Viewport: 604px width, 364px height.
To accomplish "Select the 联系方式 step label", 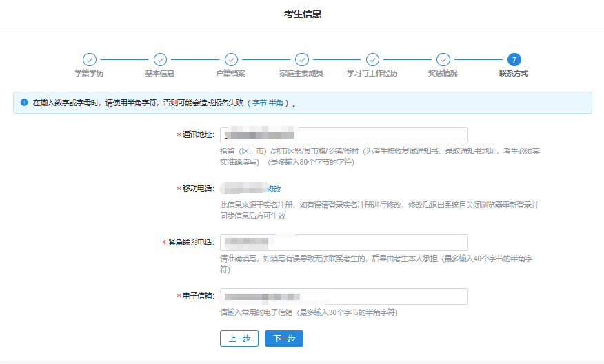I will click(x=514, y=73).
